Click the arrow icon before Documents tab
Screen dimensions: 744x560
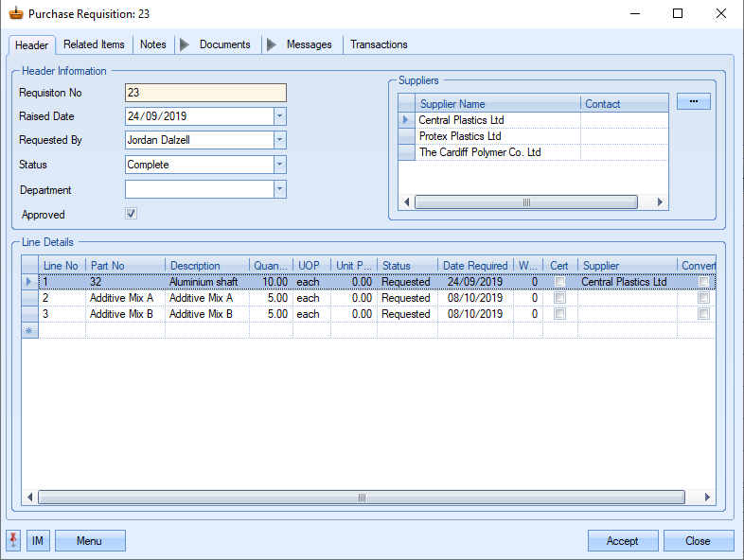click(185, 44)
